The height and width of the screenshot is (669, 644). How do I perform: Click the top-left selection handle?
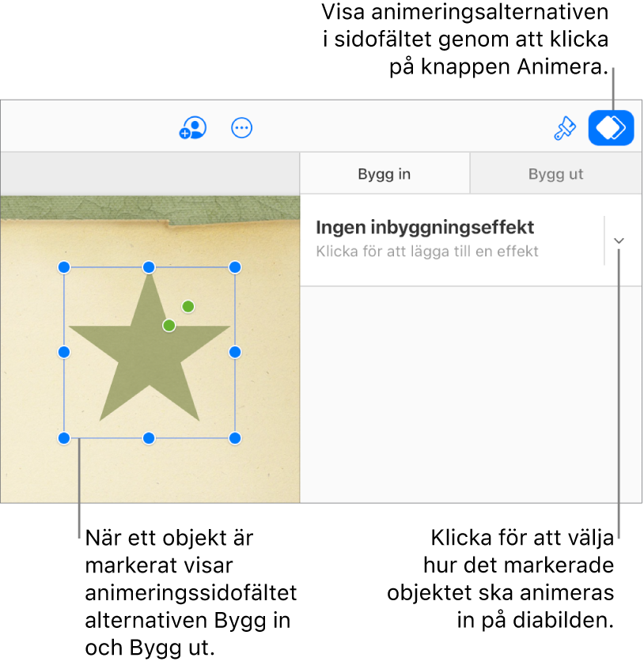point(65,267)
